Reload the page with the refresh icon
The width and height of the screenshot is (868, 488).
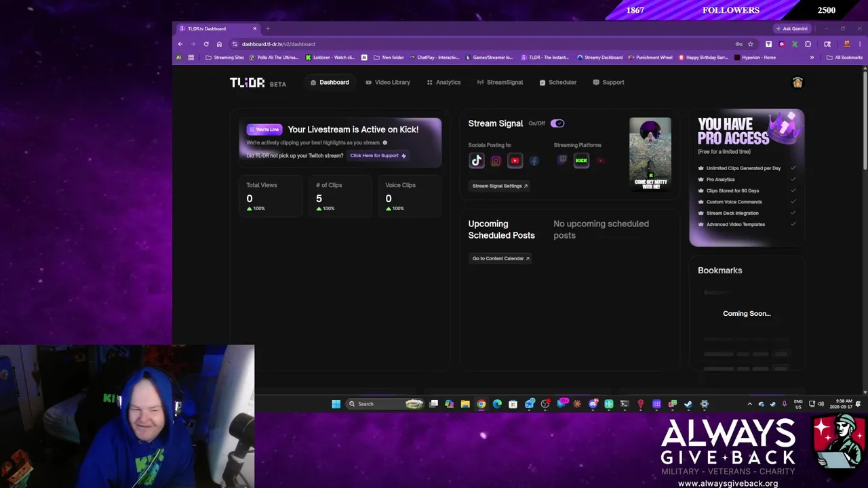click(206, 44)
